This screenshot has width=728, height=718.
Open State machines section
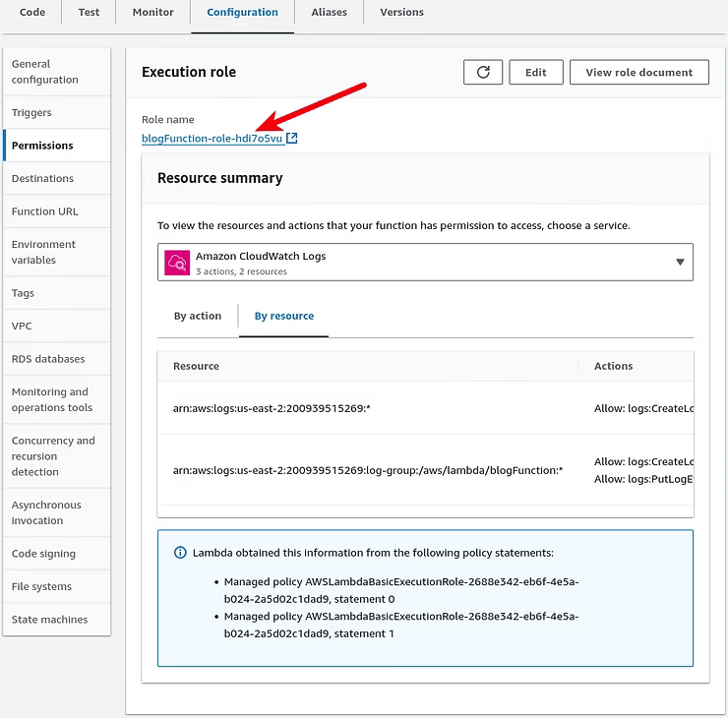tap(57, 619)
